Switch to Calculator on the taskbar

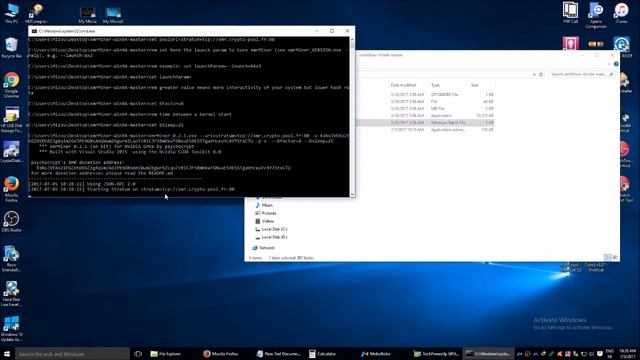pos(322,354)
